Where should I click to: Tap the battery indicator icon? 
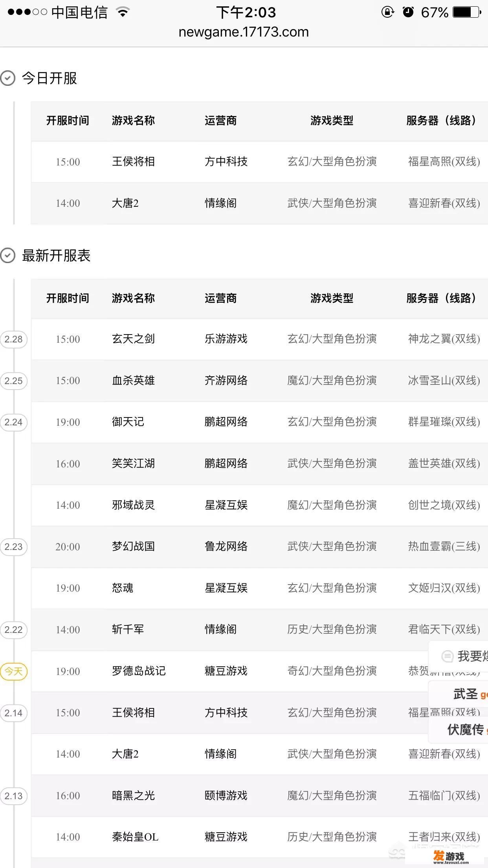point(467,12)
